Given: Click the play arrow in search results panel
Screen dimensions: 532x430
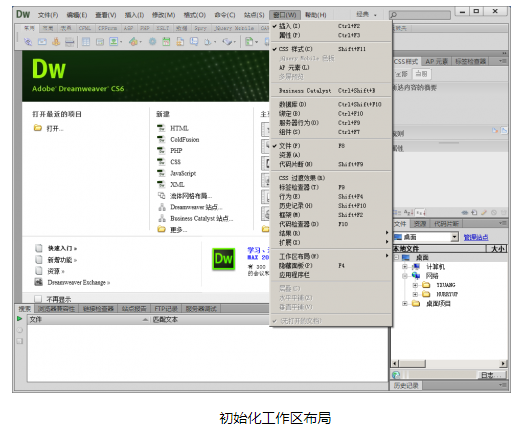Looking at the screenshot, I should (x=19, y=319).
